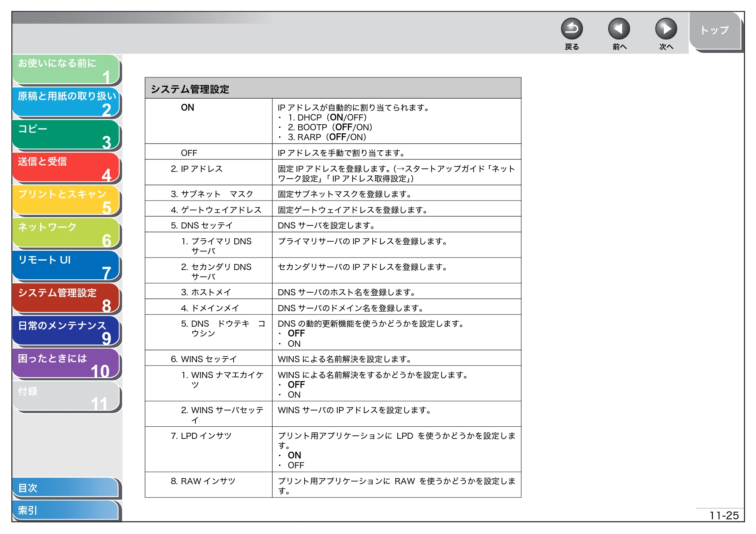Click '4. ゲートウェイアドレス' cell
The image size is (756, 534).
[x=208, y=209]
